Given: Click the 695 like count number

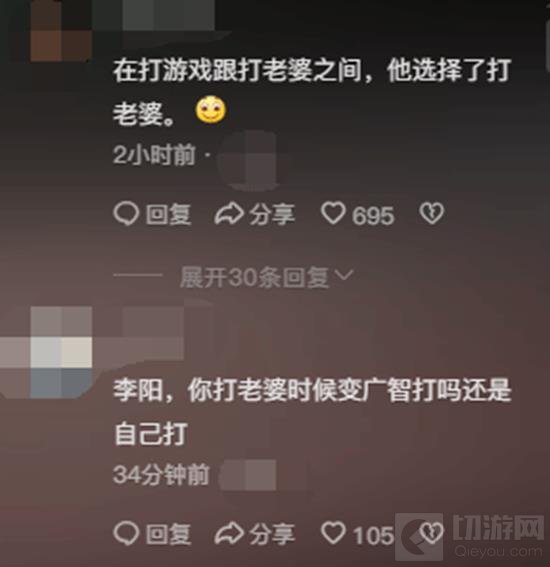Looking at the screenshot, I should tap(373, 216).
